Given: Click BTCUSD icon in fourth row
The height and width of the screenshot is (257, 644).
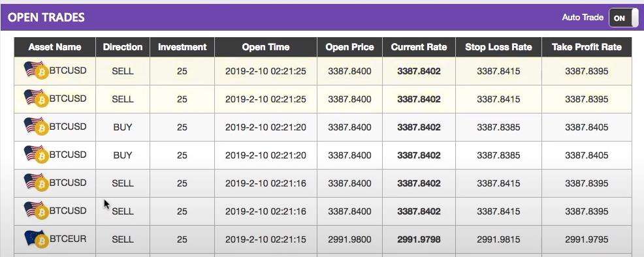Looking at the screenshot, I should pyautogui.click(x=36, y=154).
